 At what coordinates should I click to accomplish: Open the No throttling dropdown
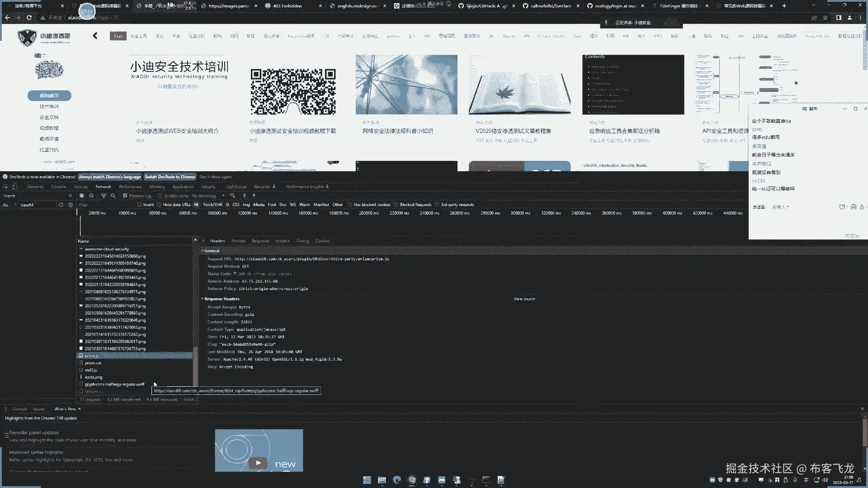208,196
